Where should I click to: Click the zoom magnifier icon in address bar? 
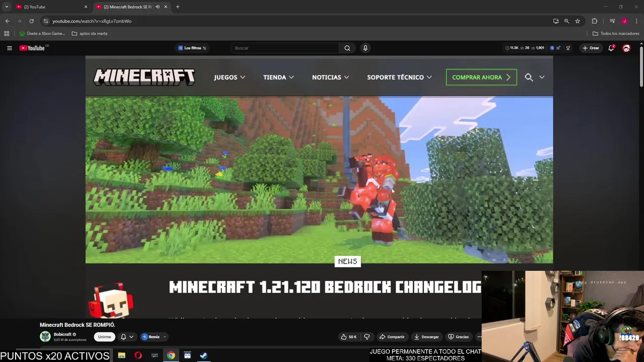point(567,21)
